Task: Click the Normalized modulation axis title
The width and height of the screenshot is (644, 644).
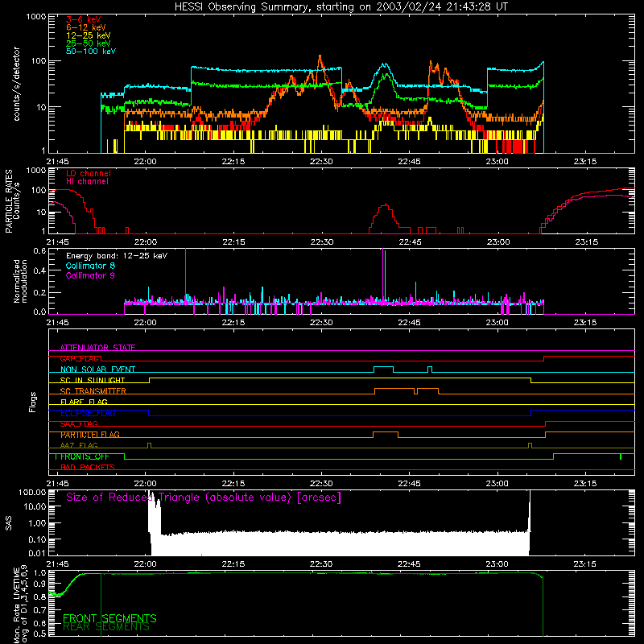Action: tap(20, 281)
